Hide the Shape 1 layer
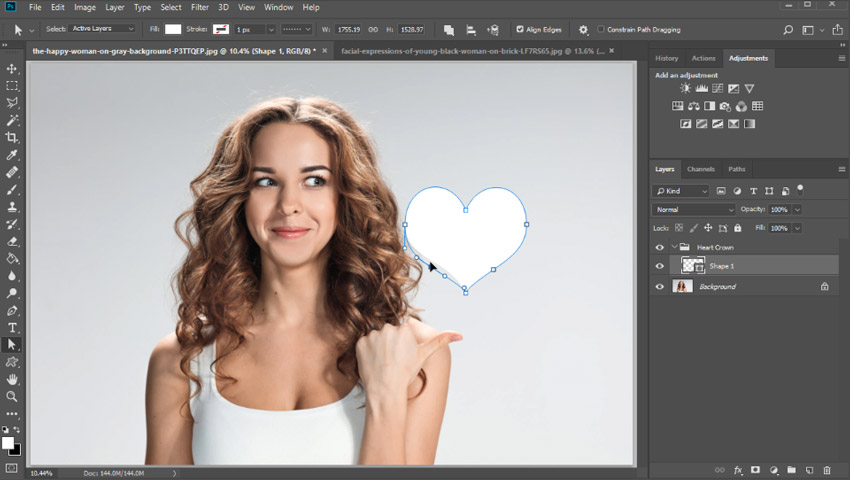Viewport: 850px width, 480px height. click(x=659, y=266)
